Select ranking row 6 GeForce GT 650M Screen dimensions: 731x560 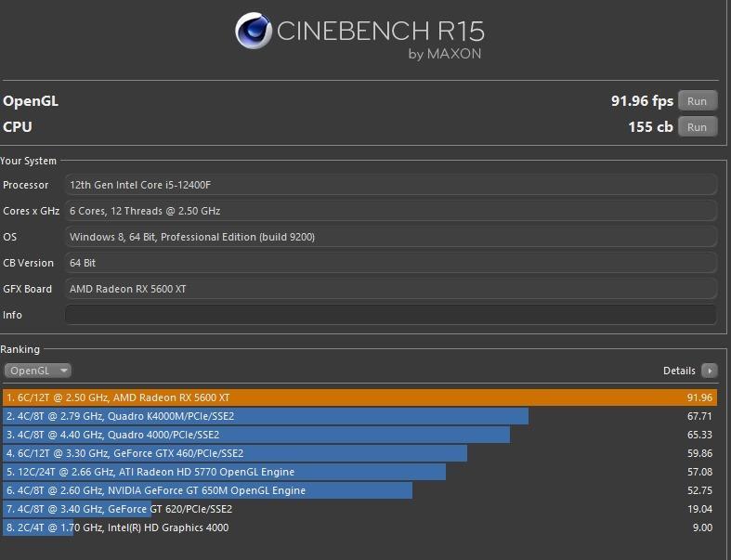tap(359, 490)
